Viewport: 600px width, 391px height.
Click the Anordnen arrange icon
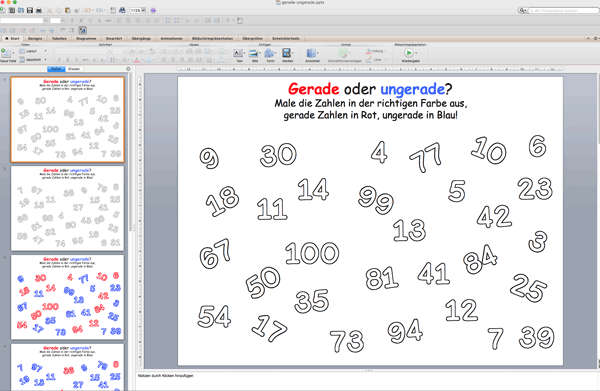click(311, 53)
